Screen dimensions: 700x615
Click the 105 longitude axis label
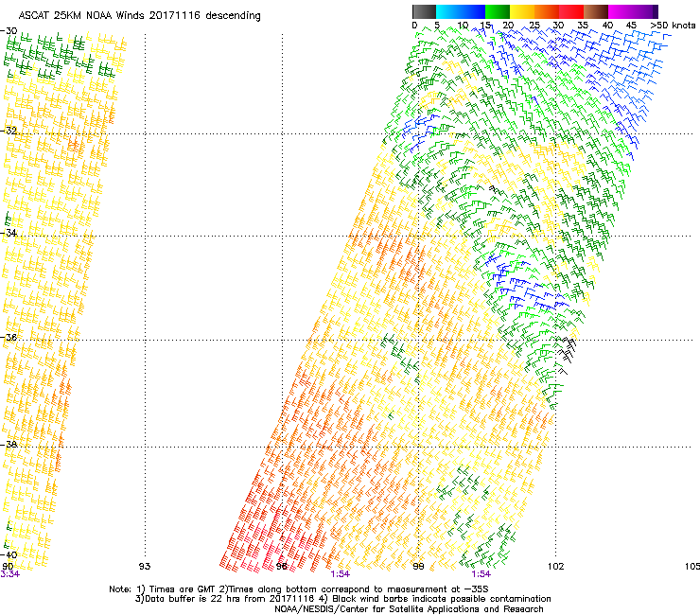692,567
